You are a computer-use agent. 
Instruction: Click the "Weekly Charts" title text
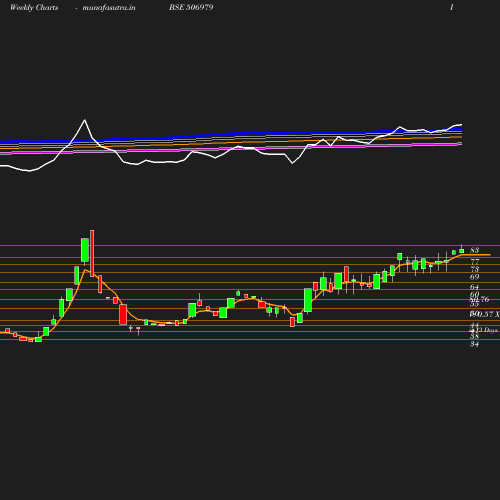tap(34, 7)
